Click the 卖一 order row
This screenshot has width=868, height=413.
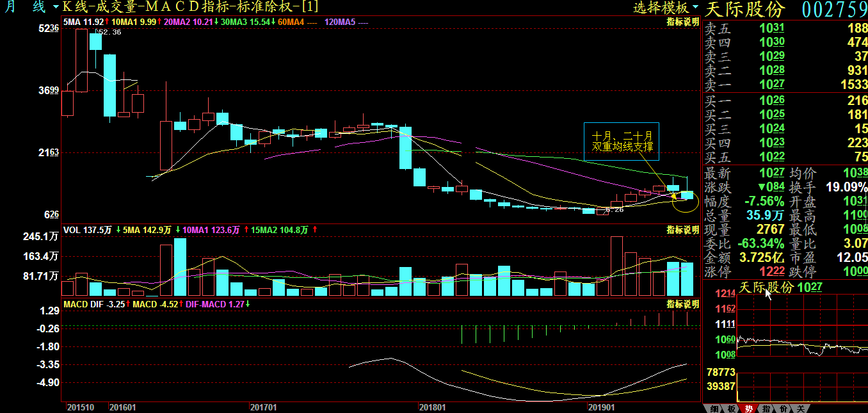[x=786, y=85]
